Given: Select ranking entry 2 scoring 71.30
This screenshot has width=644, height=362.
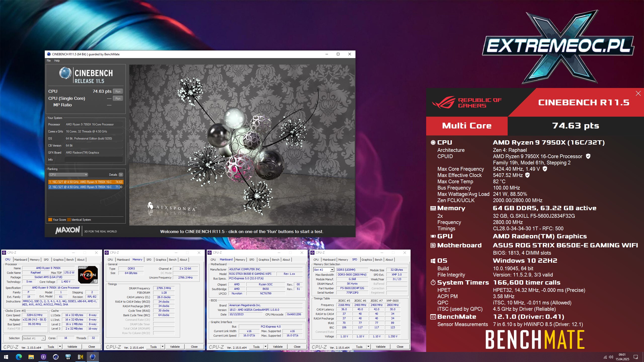Looking at the screenshot, I should (86, 187).
